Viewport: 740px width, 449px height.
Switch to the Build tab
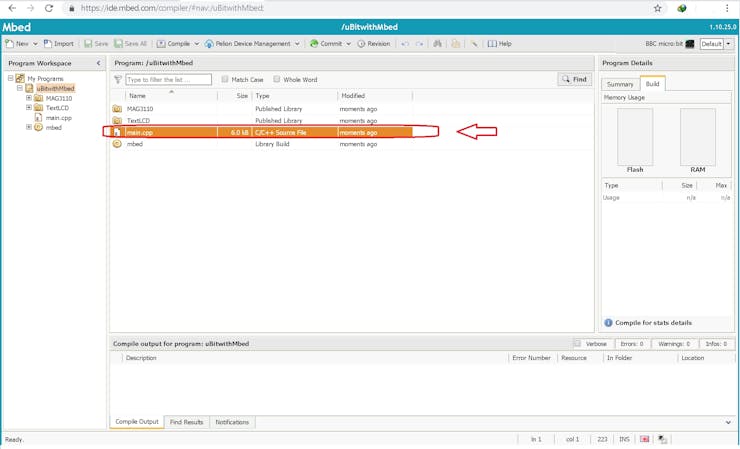click(653, 83)
